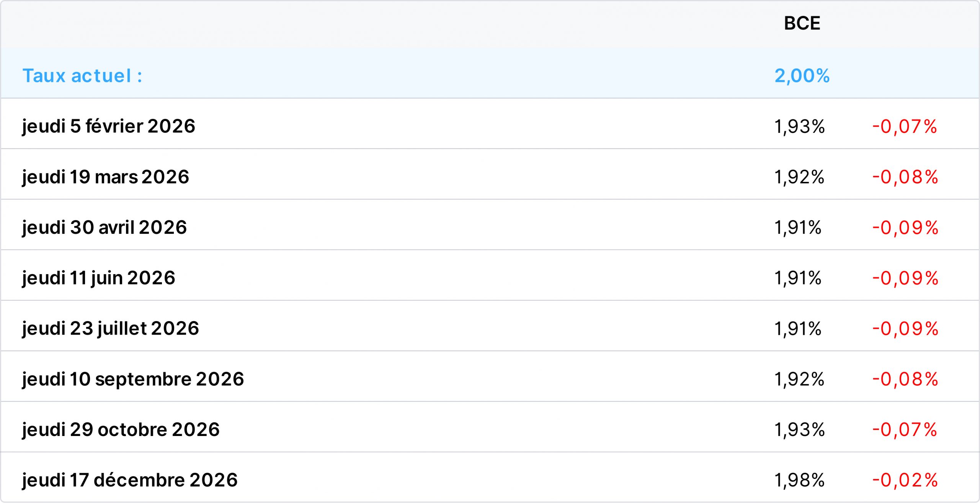Click the 1,92% rate for 10 septembre
Image resolution: width=980 pixels, height=503 pixels.
click(799, 379)
